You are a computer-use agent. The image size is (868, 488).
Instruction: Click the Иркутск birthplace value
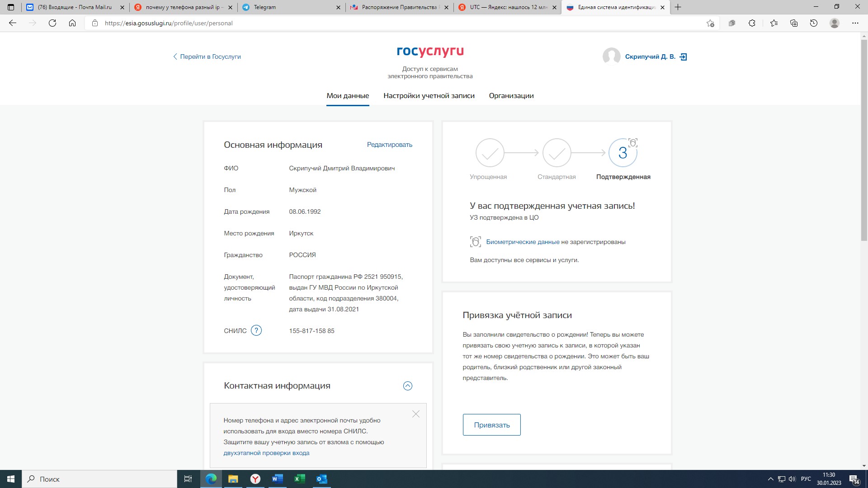click(301, 233)
